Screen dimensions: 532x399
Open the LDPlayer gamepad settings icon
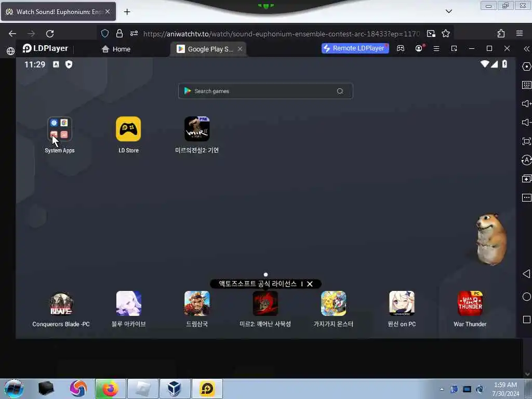[x=401, y=48]
